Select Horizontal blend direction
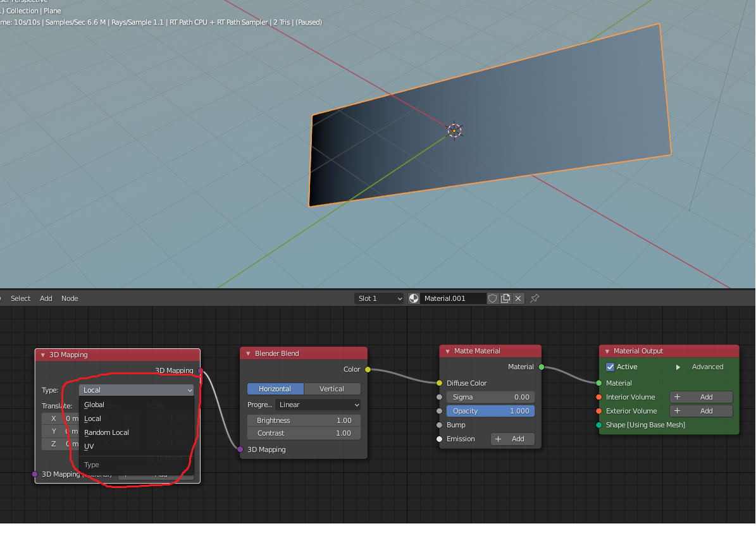Viewport: 756px width, 550px height. coord(275,389)
